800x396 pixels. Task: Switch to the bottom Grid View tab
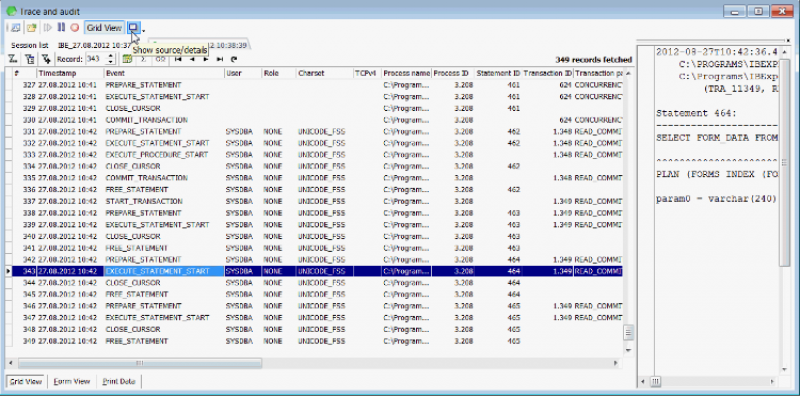click(26, 381)
